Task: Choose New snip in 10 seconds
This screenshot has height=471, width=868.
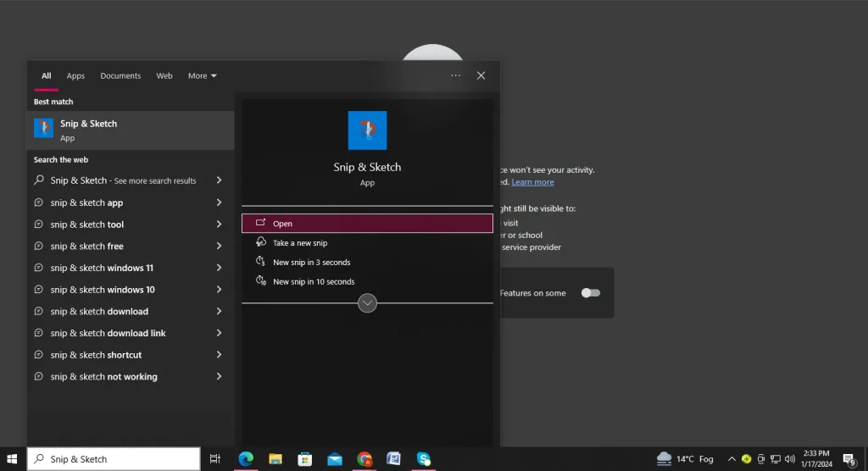Action: click(x=367, y=282)
